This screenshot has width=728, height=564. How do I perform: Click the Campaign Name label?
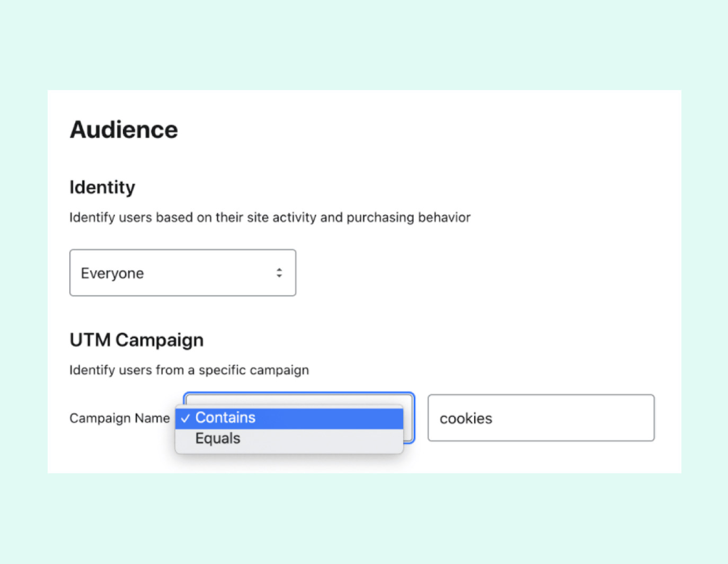pyautogui.click(x=120, y=418)
